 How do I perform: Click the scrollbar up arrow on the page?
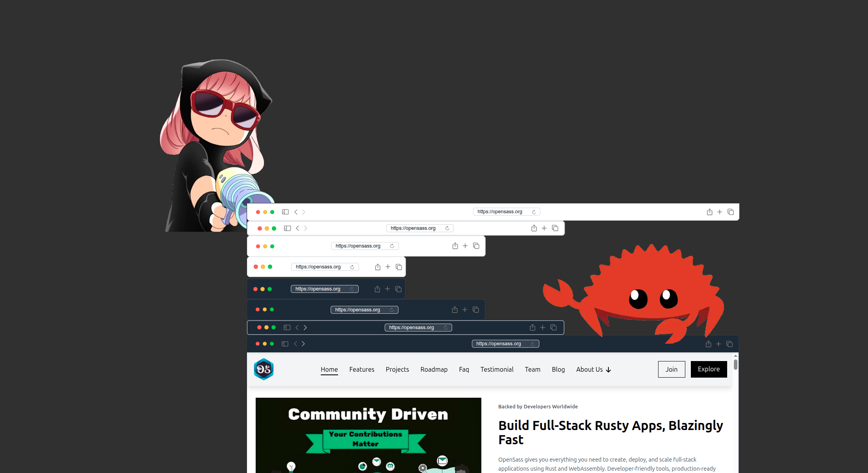[735, 356]
